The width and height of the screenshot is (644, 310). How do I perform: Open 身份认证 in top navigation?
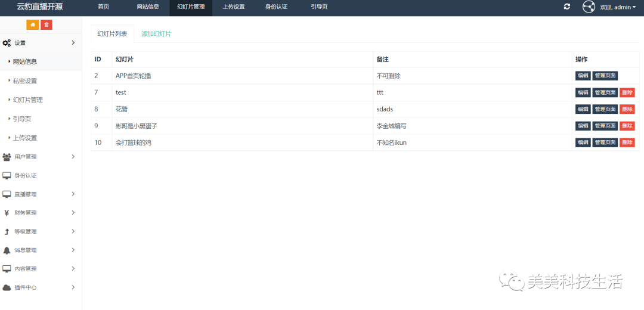pos(277,7)
